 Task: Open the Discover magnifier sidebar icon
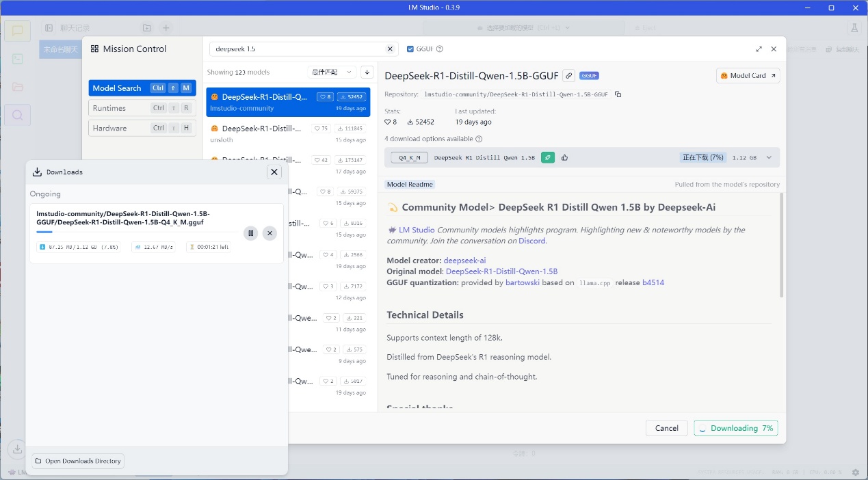17,115
